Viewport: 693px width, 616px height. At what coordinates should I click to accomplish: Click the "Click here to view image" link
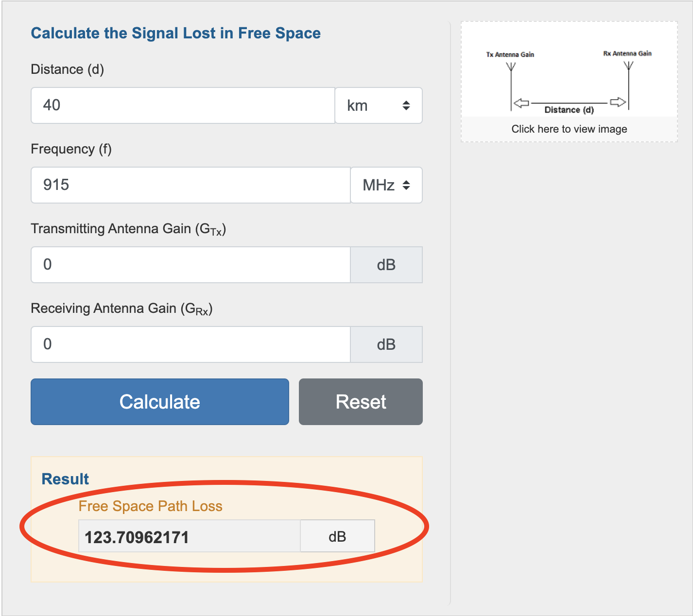(x=569, y=129)
